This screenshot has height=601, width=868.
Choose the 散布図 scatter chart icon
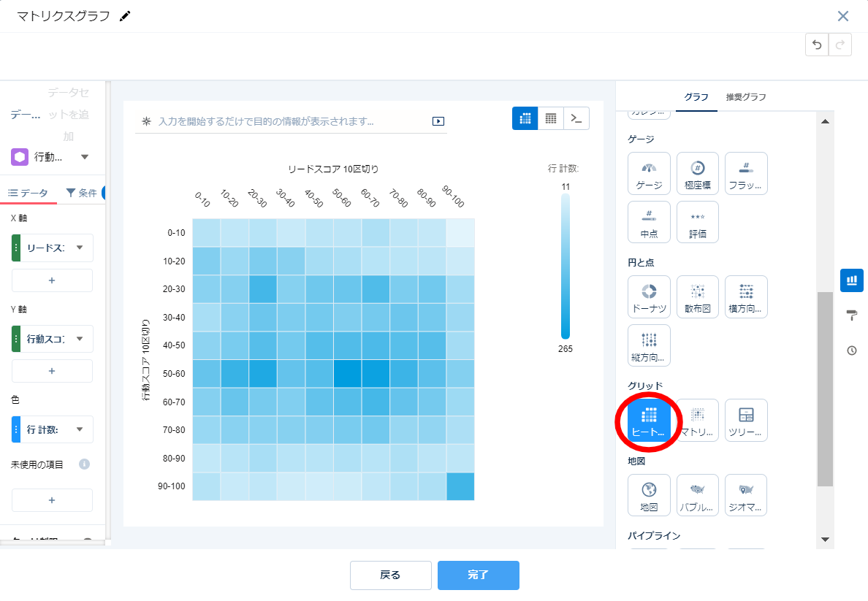click(698, 296)
